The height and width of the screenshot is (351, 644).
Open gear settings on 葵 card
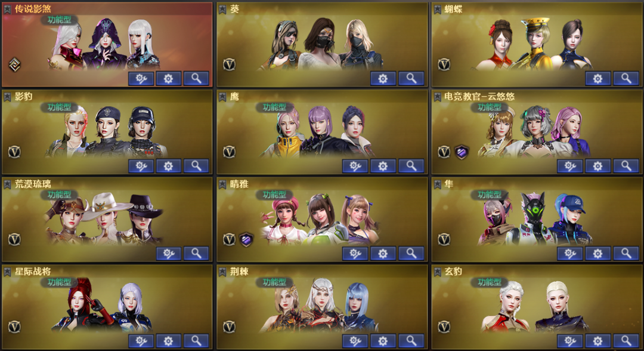pyautogui.click(x=383, y=79)
